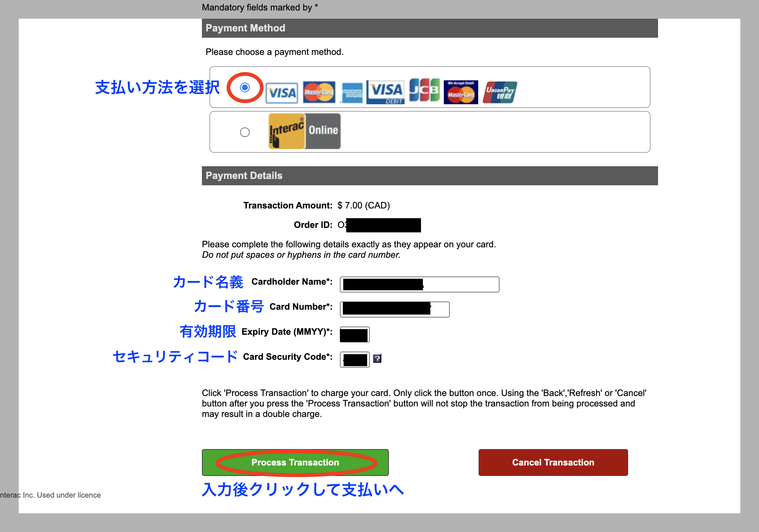
Task: Click the 'Transaction Amount:' label
Action: 288,205
